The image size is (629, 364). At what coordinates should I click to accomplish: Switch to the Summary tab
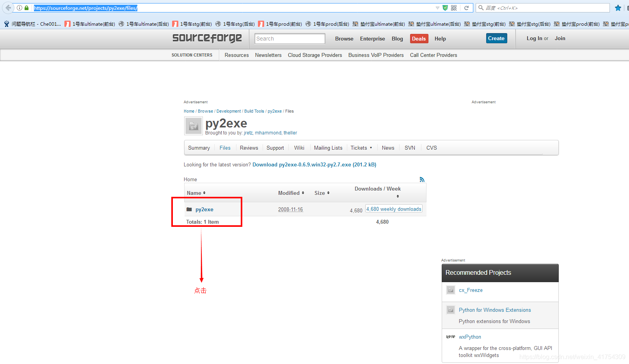(x=199, y=148)
